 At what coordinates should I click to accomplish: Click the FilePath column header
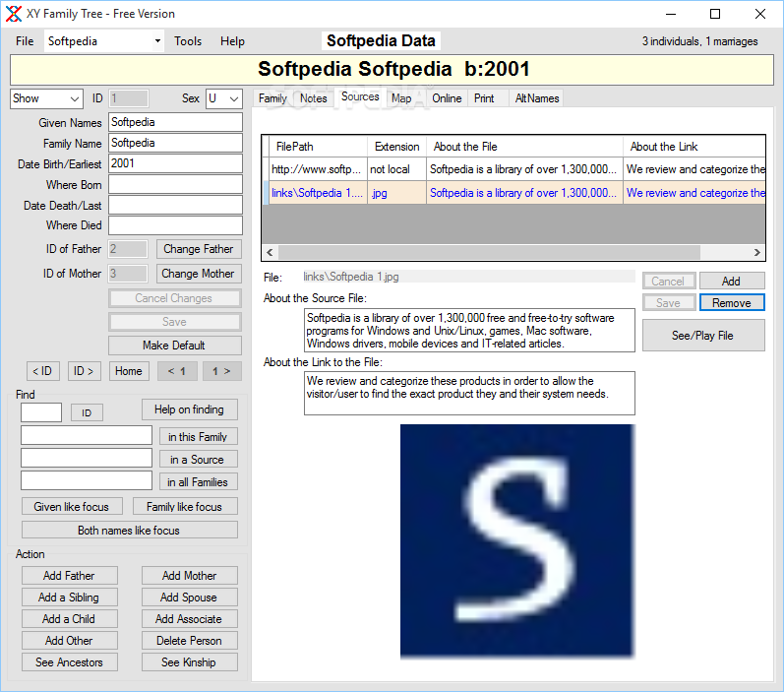[x=318, y=147]
